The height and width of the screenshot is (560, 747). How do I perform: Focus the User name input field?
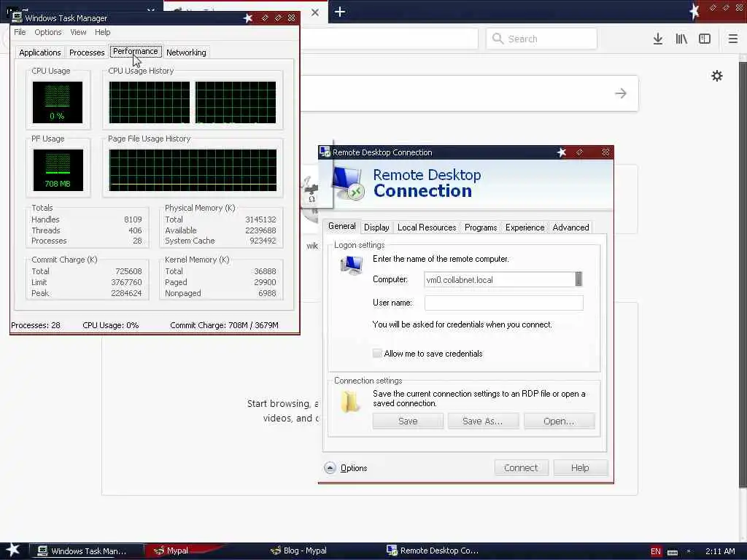503,303
